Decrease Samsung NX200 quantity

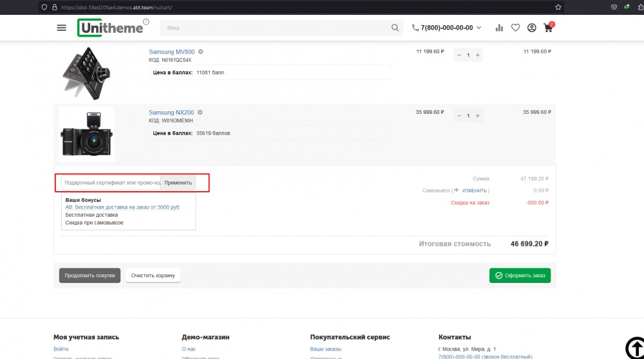459,116
